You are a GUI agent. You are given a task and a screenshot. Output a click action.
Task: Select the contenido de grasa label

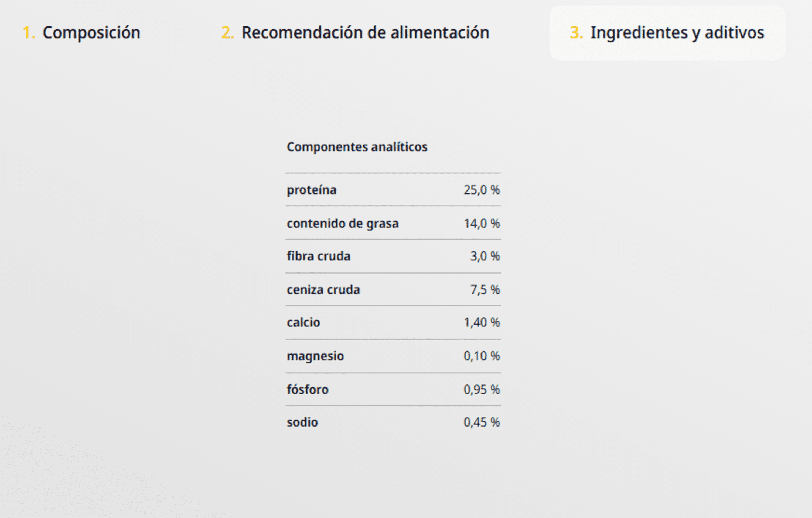[x=343, y=223]
